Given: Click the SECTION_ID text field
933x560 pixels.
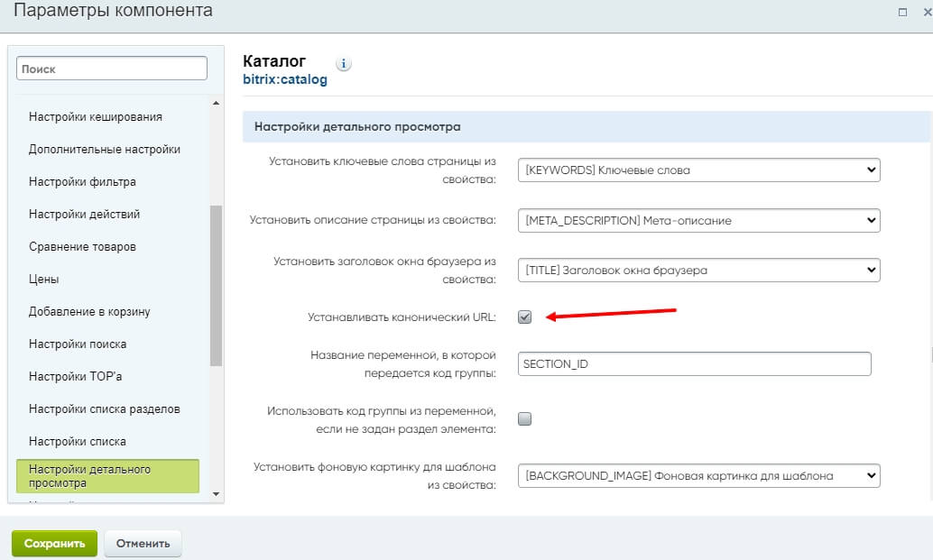Looking at the screenshot, I should (695, 363).
